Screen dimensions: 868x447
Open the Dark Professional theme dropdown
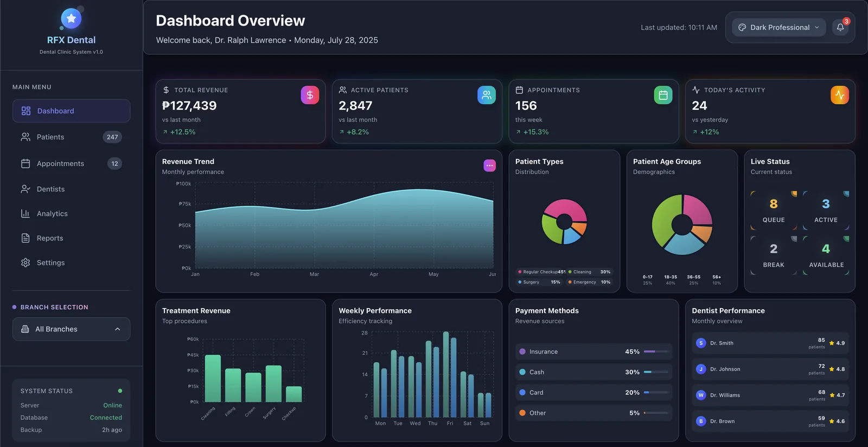(x=779, y=28)
